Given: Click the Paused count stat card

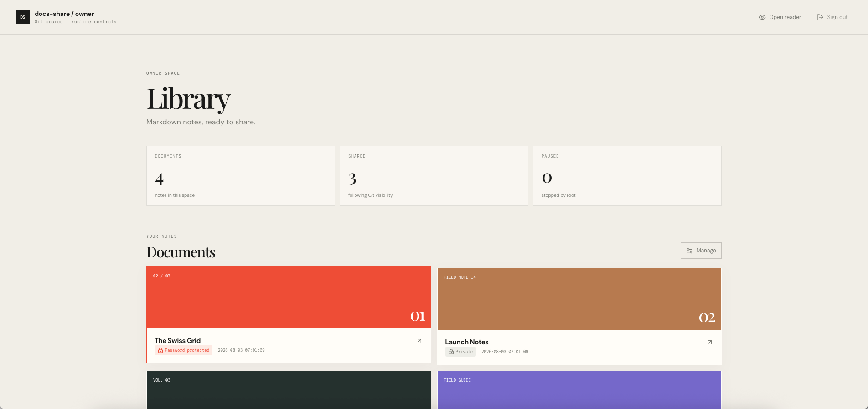Looking at the screenshot, I should point(627,176).
